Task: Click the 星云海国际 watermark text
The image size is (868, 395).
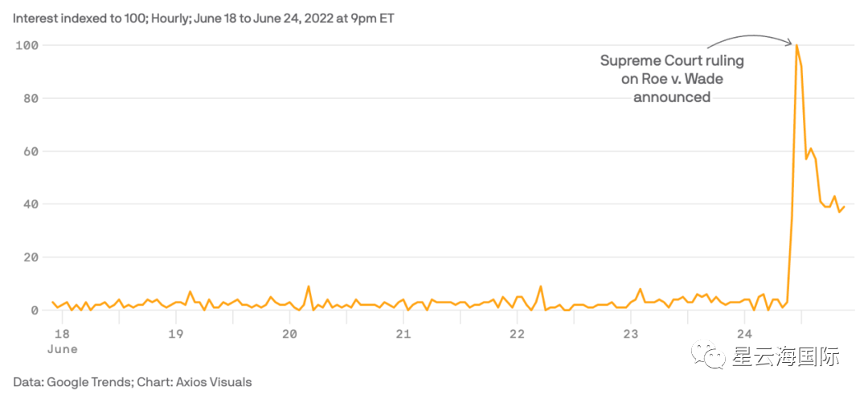Action: tap(786, 356)
